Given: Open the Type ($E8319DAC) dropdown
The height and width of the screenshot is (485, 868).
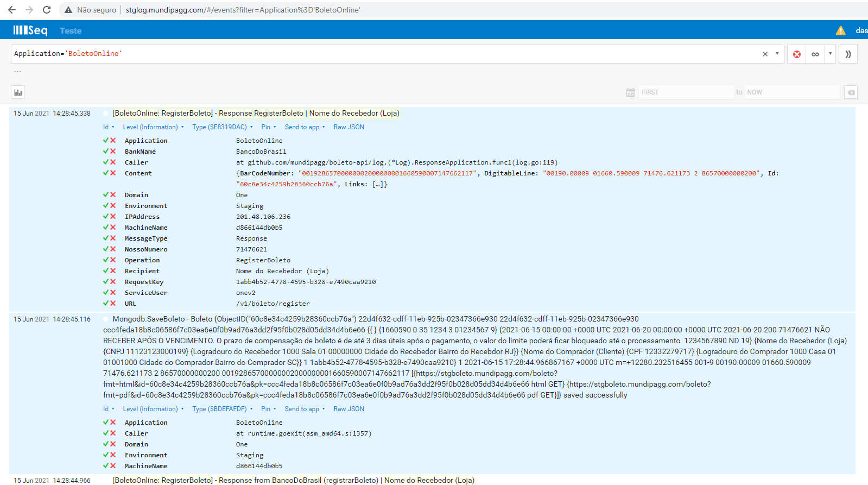Looking at the screenshot, I should tap(223, 127).
